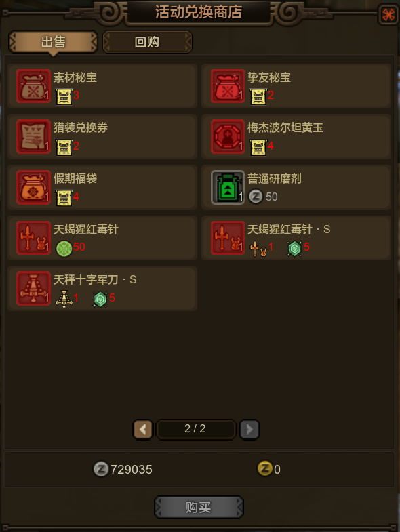Go to the previous shop page arrow
The image size is (400, 532).
[x=142, y=430]
